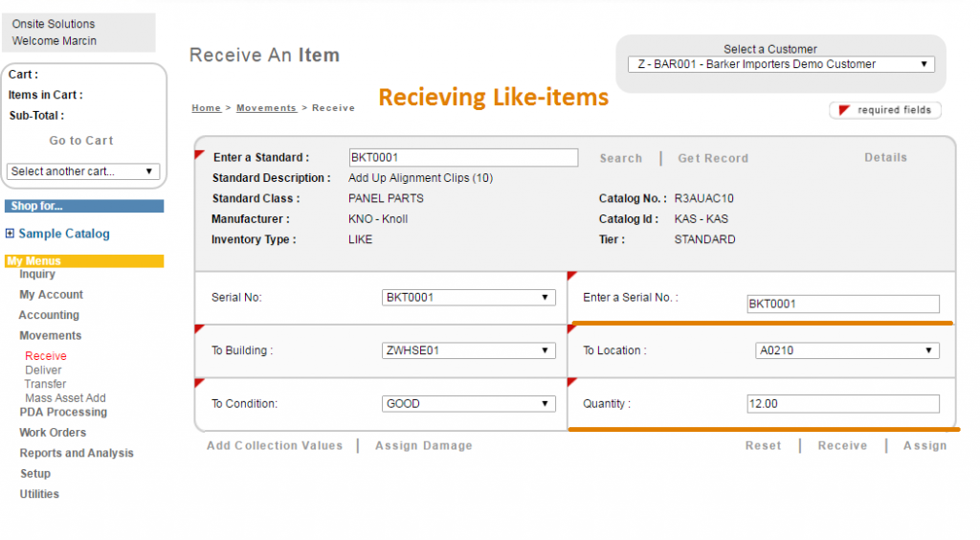Open the Select a Customer dropdown
The image size is (980, 540).
click(x=781, y=64)
